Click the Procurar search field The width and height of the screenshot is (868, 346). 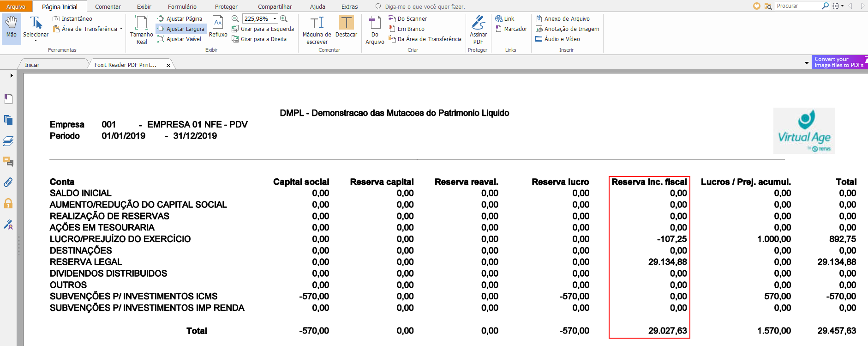tap(798, 6)
